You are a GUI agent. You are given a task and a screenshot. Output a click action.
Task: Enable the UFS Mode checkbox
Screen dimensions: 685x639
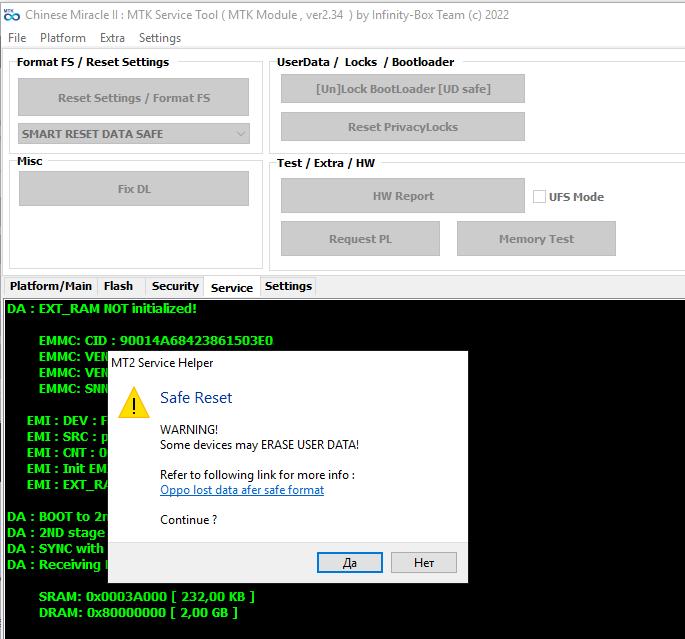tap(539, 197)
